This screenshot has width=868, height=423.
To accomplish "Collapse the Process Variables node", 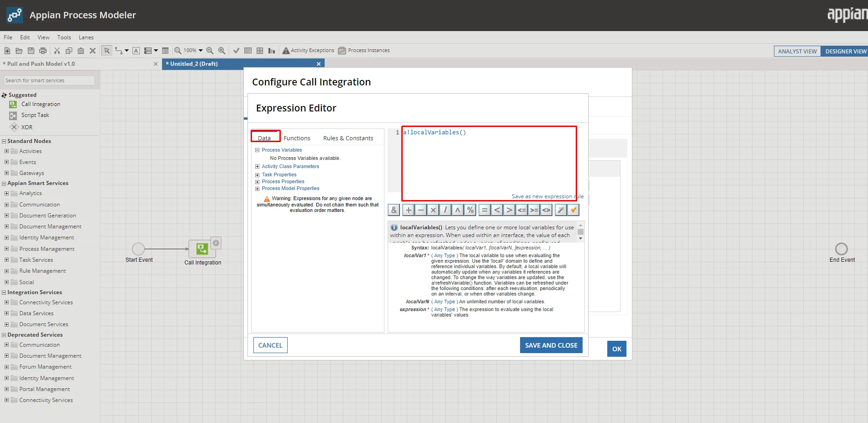I will click(x=257, y=150).
